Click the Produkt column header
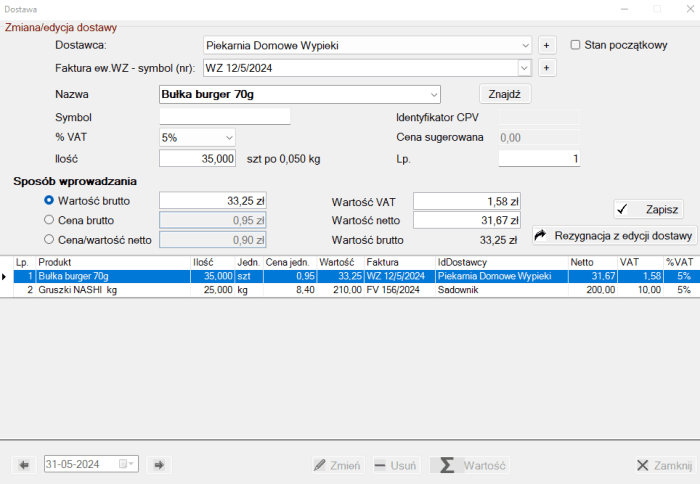This screenshot has width=700, height=484. pos(110,262)
